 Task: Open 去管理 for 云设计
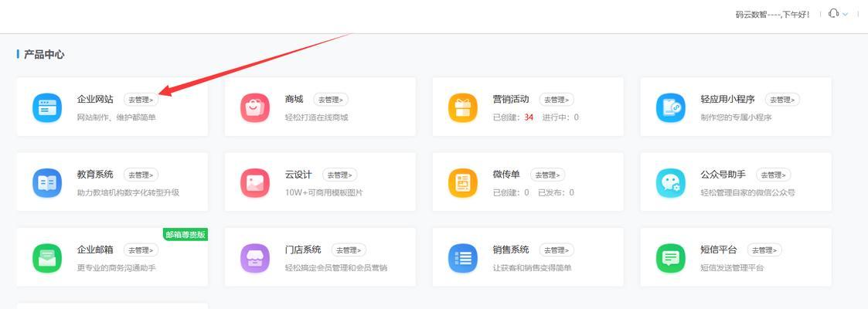click(x=339, y=175)
